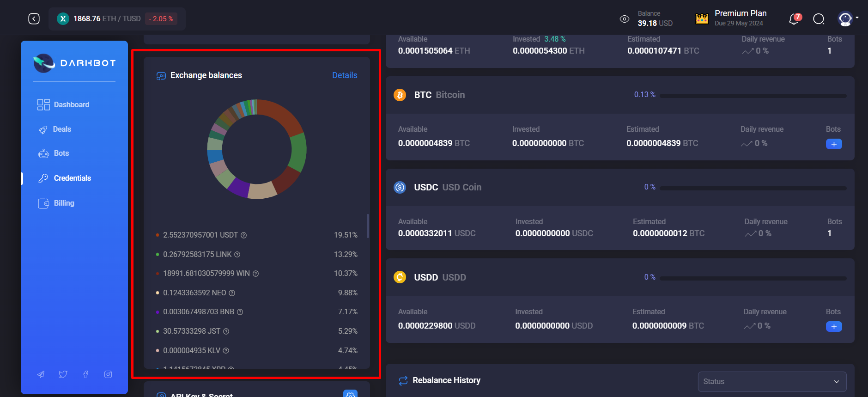Click the 39.18 USD balance value
The image size is (868, 397).
(x=655, y=23)
